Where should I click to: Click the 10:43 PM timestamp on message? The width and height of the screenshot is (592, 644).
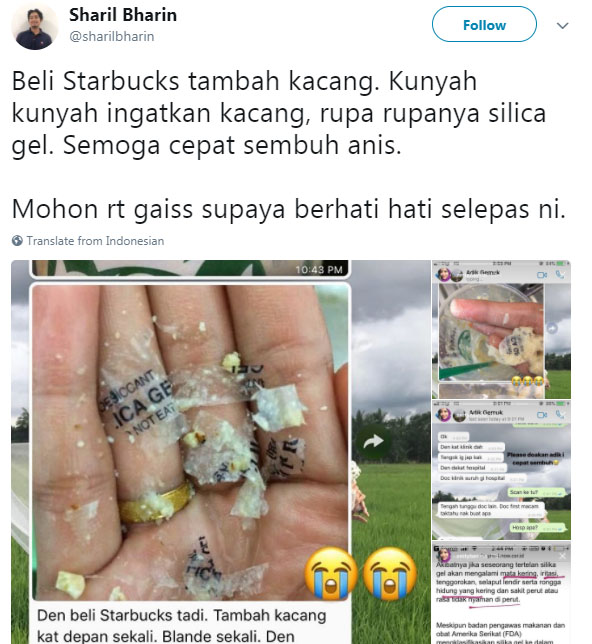tap(319, 270)
